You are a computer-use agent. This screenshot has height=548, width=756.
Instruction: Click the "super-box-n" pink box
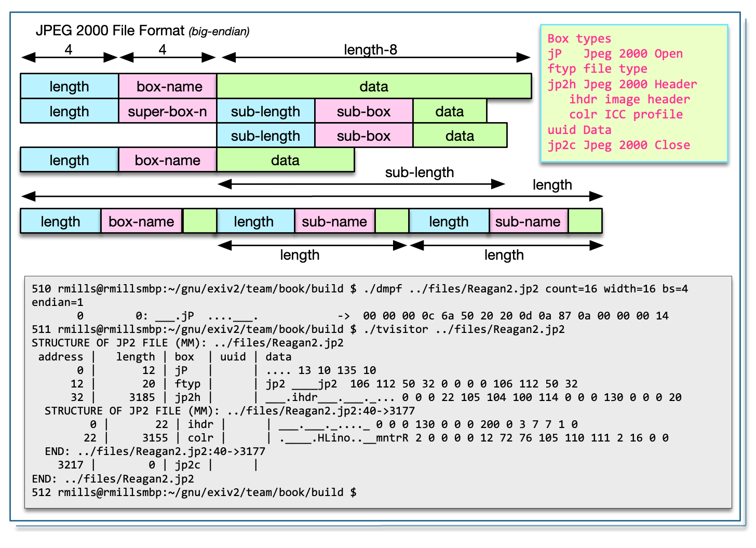[167, 112]
